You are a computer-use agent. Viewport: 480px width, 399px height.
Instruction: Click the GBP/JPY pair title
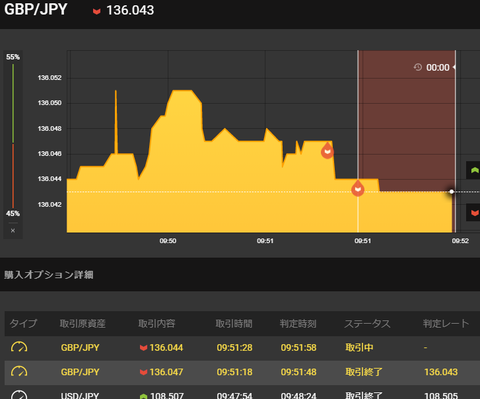click(36, 9)
